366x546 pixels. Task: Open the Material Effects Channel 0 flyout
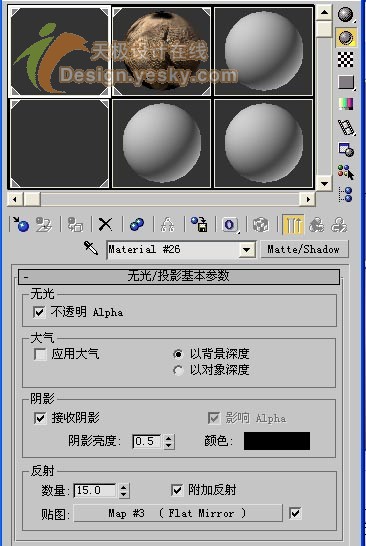coord(230,225)
